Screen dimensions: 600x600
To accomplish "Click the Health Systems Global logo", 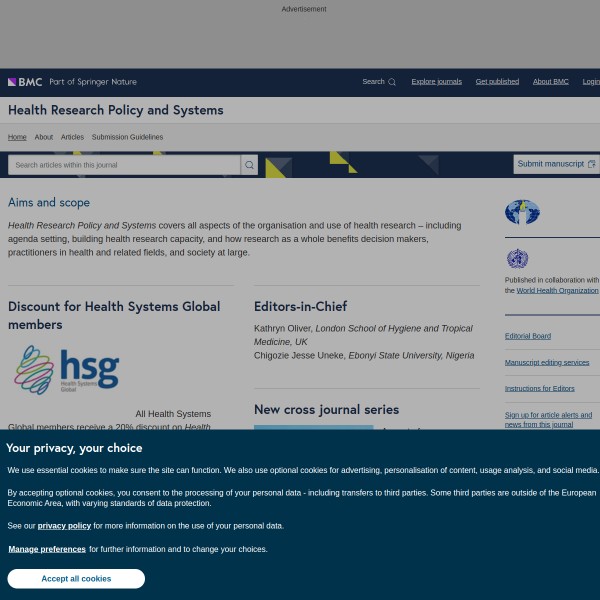I will click(67, 370).
